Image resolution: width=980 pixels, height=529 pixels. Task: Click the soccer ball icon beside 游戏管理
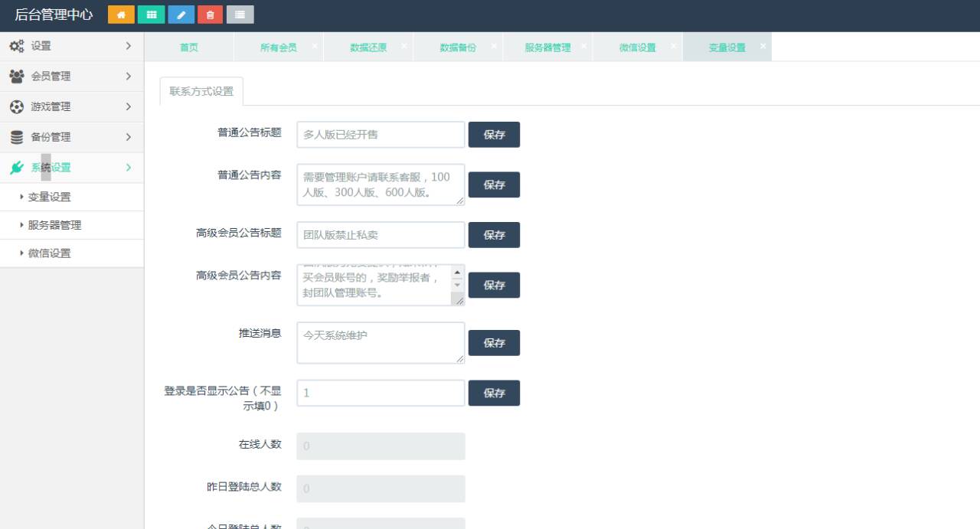(x=16, y=106)
